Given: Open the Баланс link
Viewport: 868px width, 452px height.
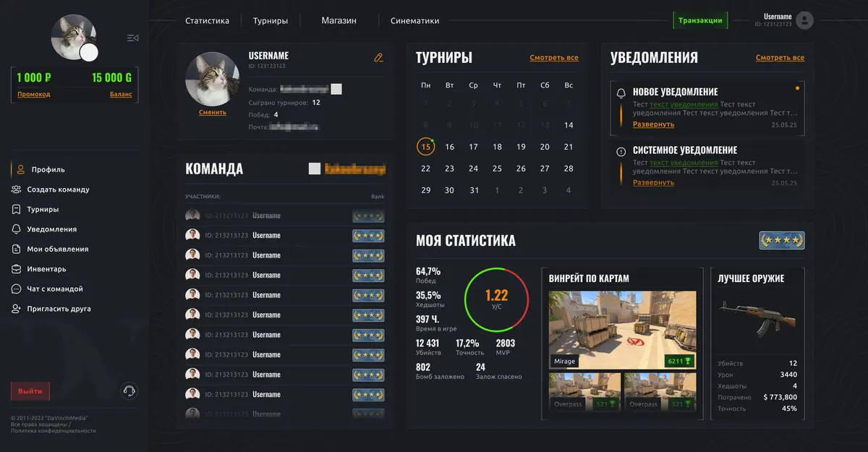Looking at the screenshot, I should click(121, 94).
